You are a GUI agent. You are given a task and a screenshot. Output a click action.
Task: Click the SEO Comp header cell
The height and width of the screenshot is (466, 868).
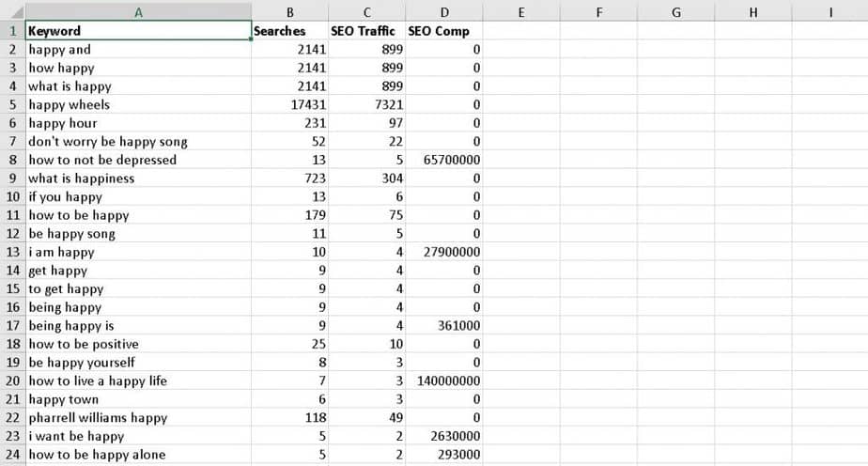click(x=444, y=31)
